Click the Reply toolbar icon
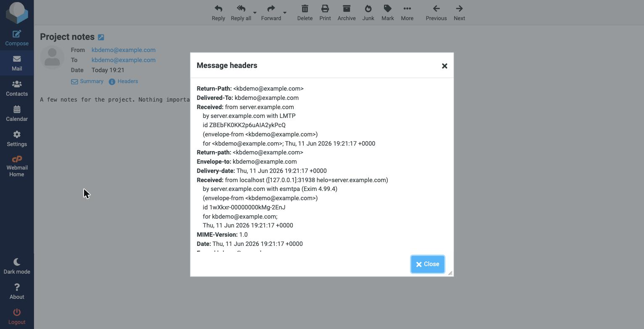 [218, 13]
